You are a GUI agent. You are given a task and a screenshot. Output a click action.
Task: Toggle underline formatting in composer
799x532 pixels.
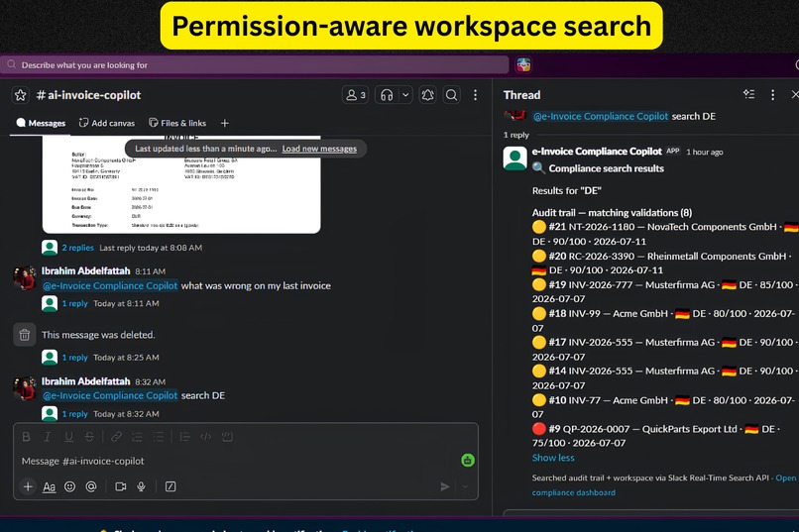pos(68,437)
